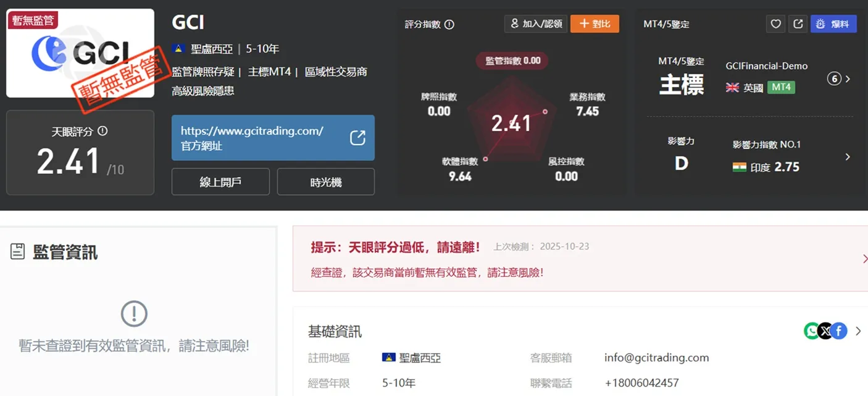Viewport: 868px width, 396px height.
Task: Click the 監管指數 0.00 pill label
Action: tap(512, 61)
